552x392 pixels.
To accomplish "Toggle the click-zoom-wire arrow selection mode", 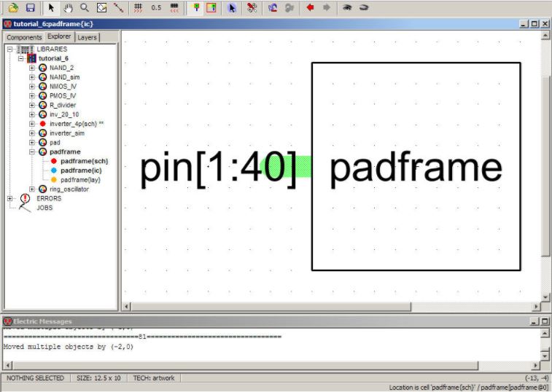I will tap(51, 8).
